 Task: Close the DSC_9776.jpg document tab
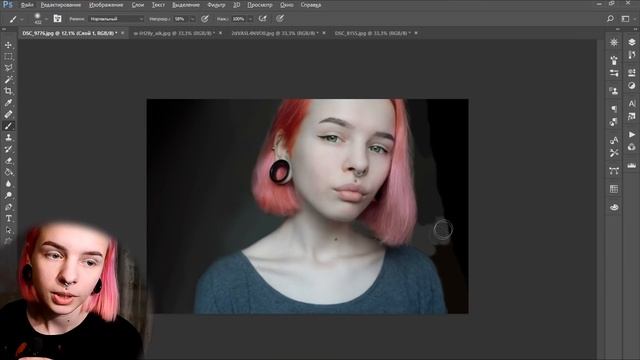pyautogui.click(x=122, y=33)
